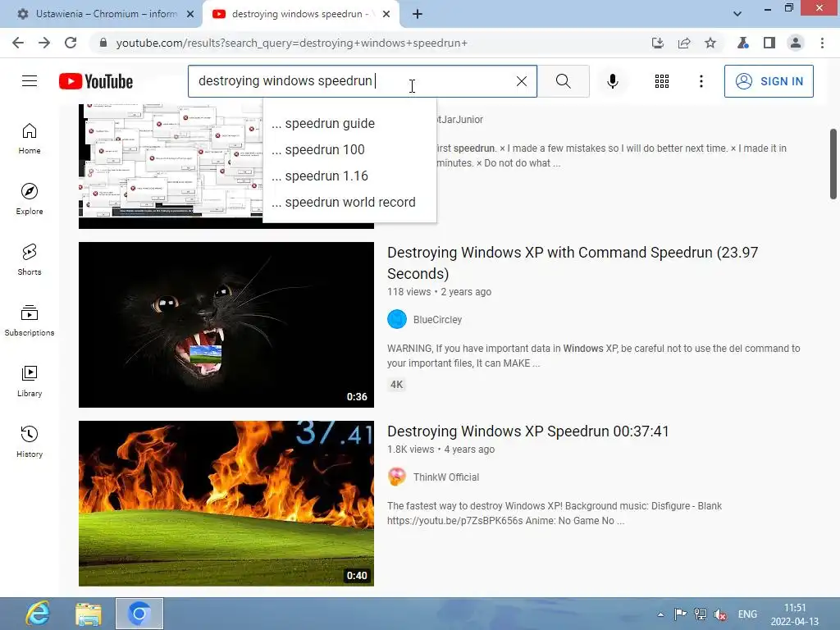Expand the tab search chevron

(x=737, y=14)
